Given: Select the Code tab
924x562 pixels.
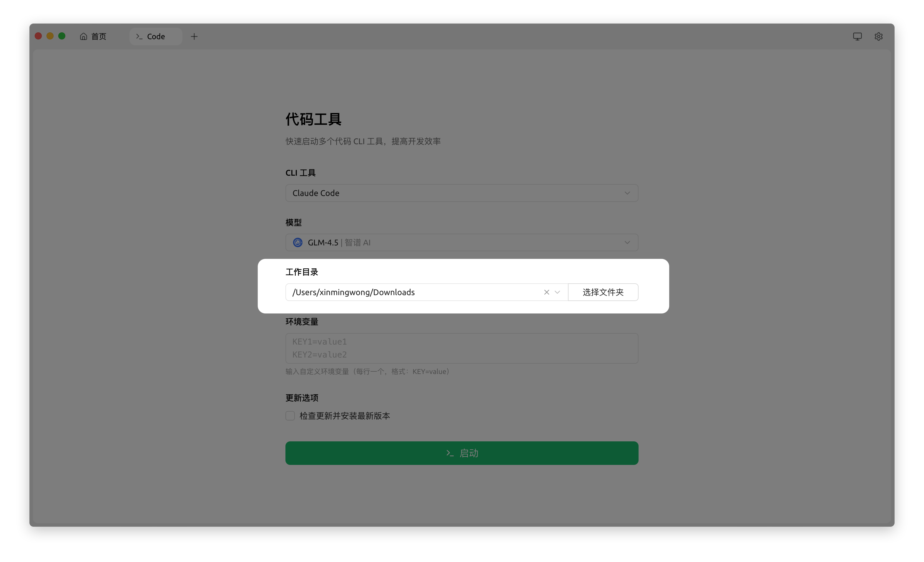Looking at the screenshot, I should (156, 36).
